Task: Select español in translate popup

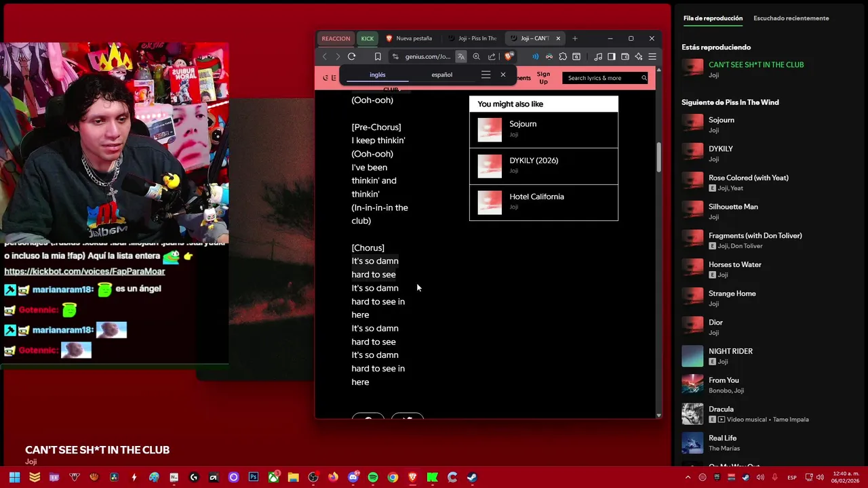Action: [441, 75]
